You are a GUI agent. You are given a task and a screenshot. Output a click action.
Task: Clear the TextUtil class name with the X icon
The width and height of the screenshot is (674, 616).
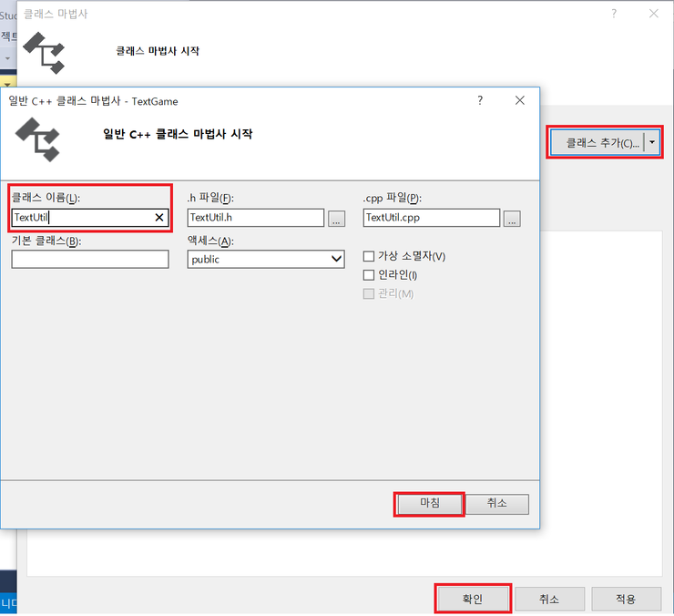(x=159, y=218)
